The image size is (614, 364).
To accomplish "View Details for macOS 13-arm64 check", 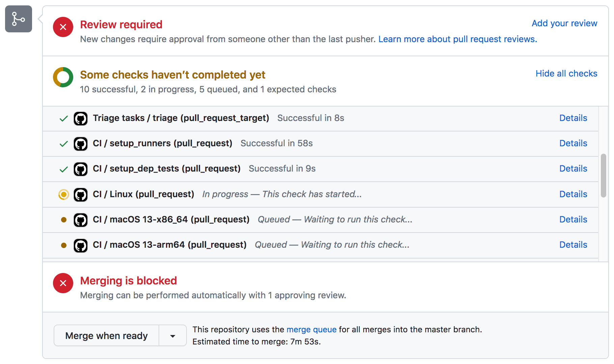I will [573, 245].
